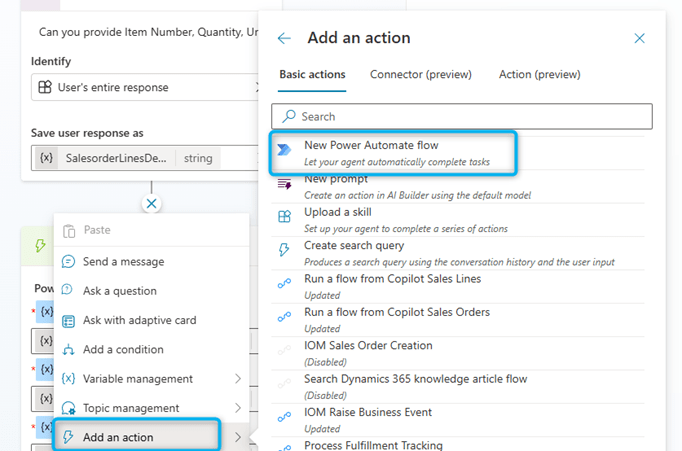Expand the Topic management submenu

(237, 408)
